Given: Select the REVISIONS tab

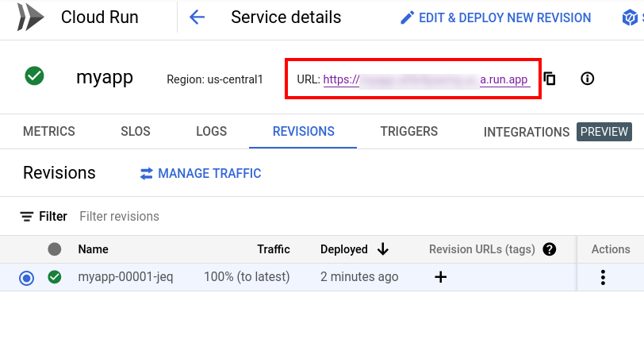Looking at the screenshot, I should click(304, 131).
